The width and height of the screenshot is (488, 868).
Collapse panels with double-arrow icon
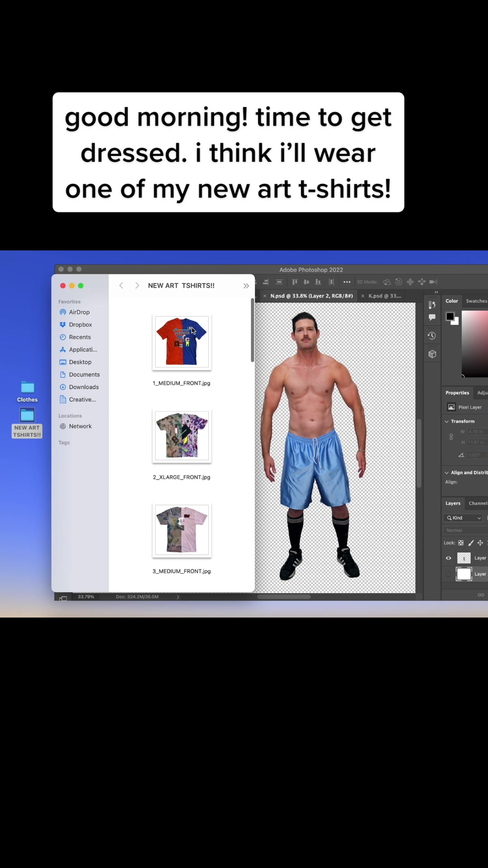(436, 292)
